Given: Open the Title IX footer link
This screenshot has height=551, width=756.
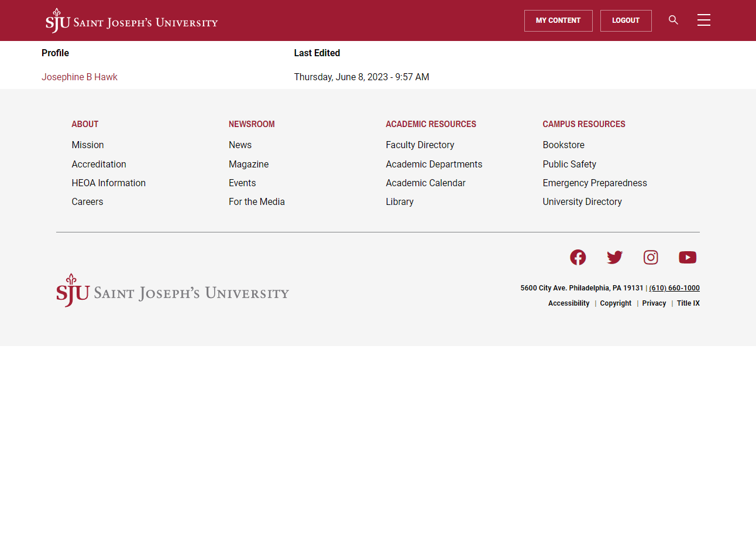Looking at the screenshot, I should [x=688, y=303].
